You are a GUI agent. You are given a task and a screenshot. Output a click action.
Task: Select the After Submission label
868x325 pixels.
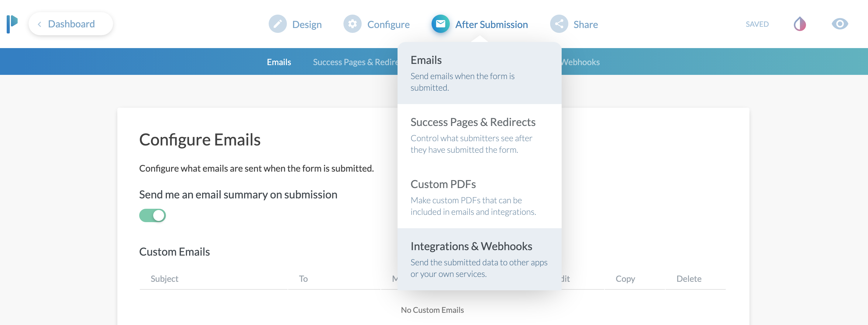pyautogui.click(x=491, y=25)
